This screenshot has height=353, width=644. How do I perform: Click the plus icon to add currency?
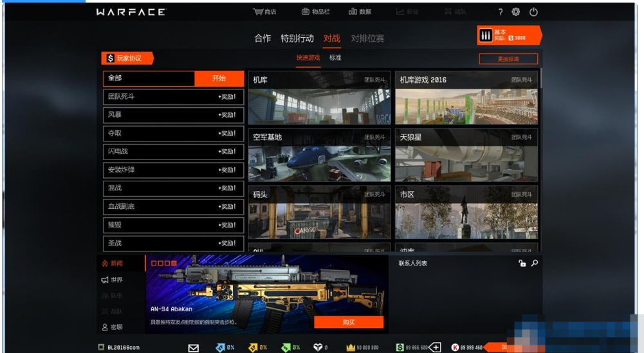coord(435,347)
